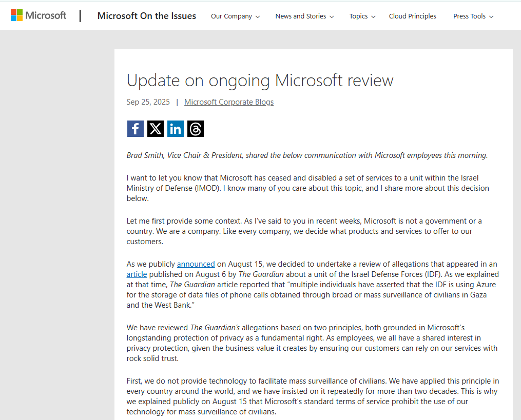Viewport: 521px width, 420px height.
Task: Open the News and Stories menu
Action: coord(304,16)
